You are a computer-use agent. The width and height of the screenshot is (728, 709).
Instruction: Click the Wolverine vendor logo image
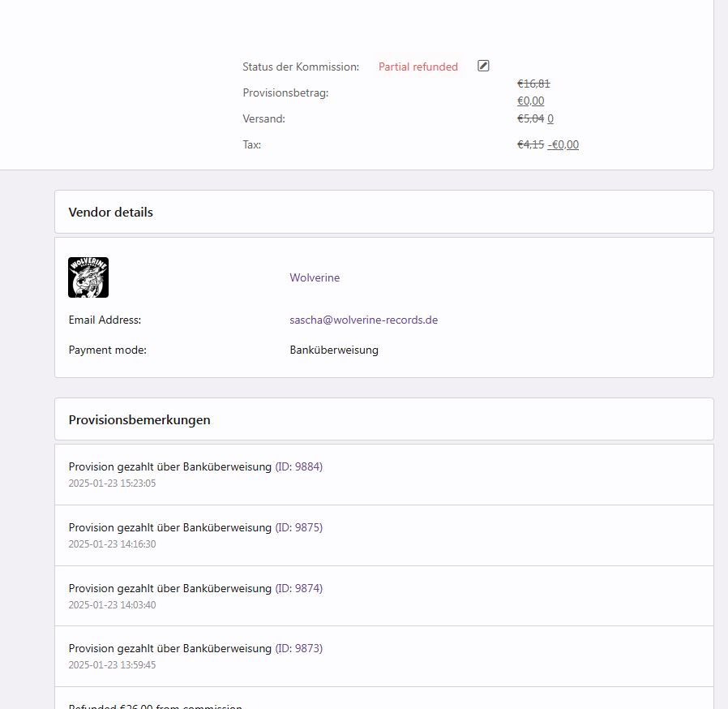(88, 277)
